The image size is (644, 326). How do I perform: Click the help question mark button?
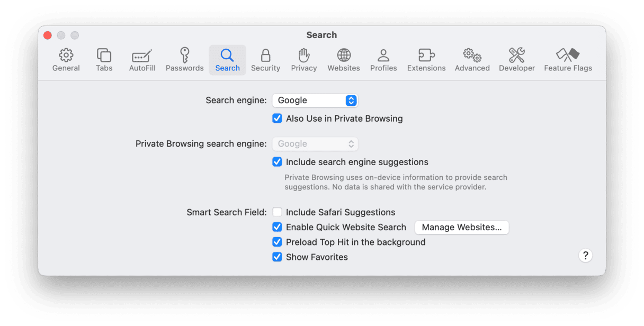coord(585,256)
